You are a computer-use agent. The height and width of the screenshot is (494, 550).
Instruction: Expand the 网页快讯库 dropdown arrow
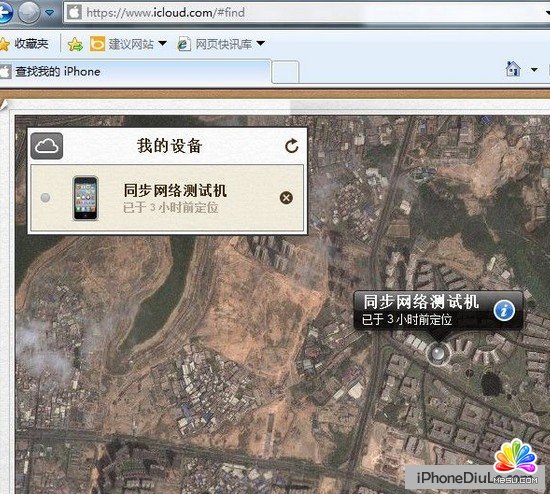[260, 44]
